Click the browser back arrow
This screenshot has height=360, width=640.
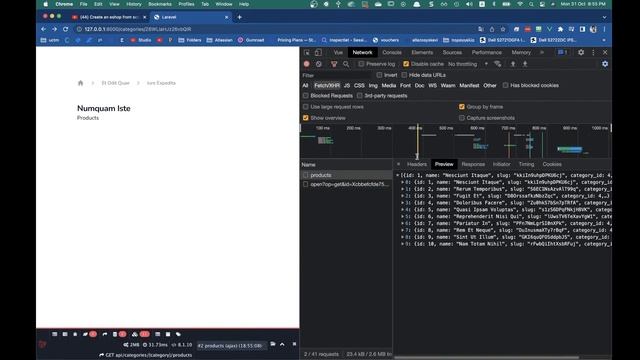point(44,29)
